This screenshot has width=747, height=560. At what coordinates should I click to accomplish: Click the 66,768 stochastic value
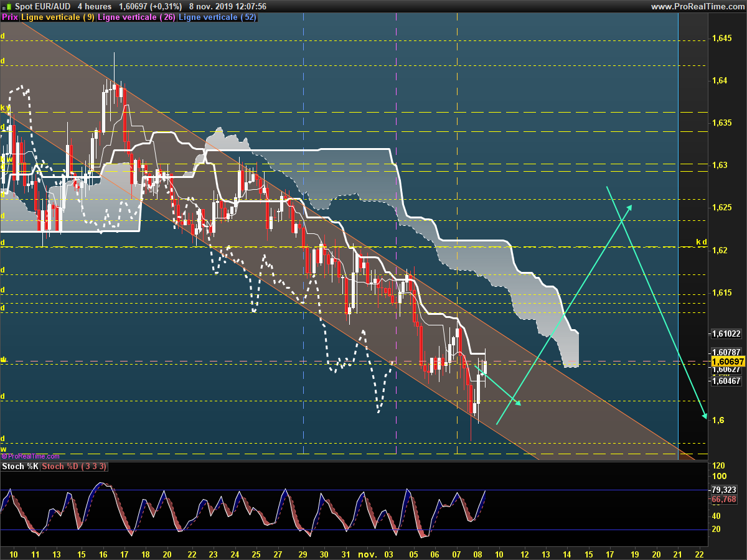pos(724,499)
